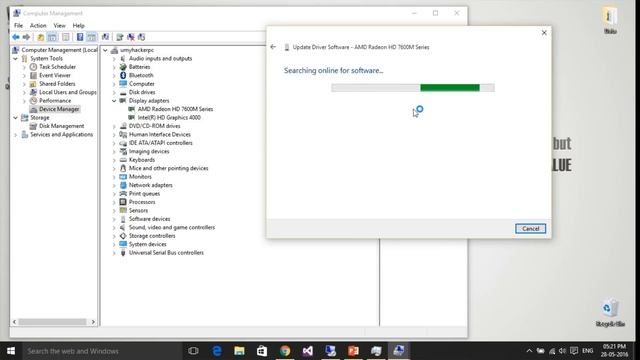This screenshot has width=640, height=360.
Task: Select Intel(R) HD Graphics 4000 device
Action: pos(169,118)
